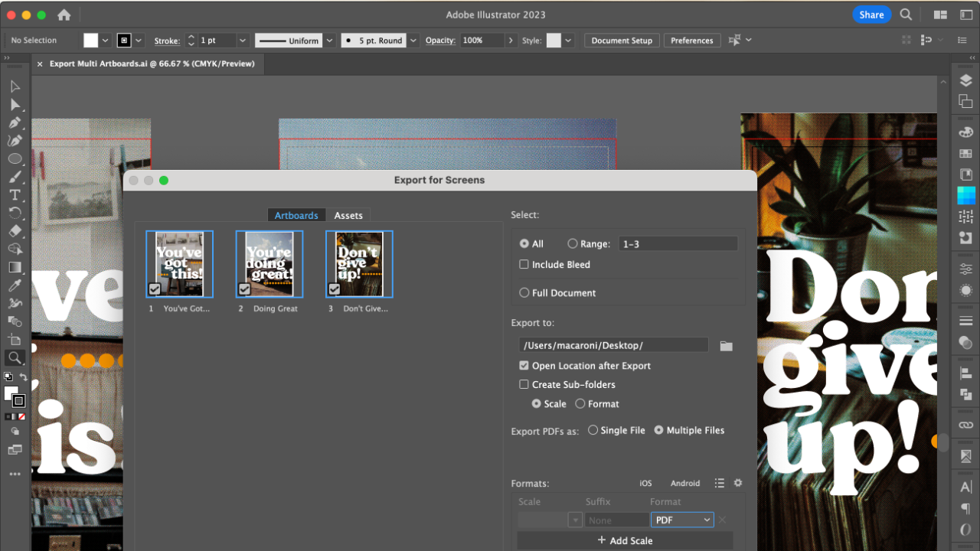Select the Artboard tool

pos(15,339)
